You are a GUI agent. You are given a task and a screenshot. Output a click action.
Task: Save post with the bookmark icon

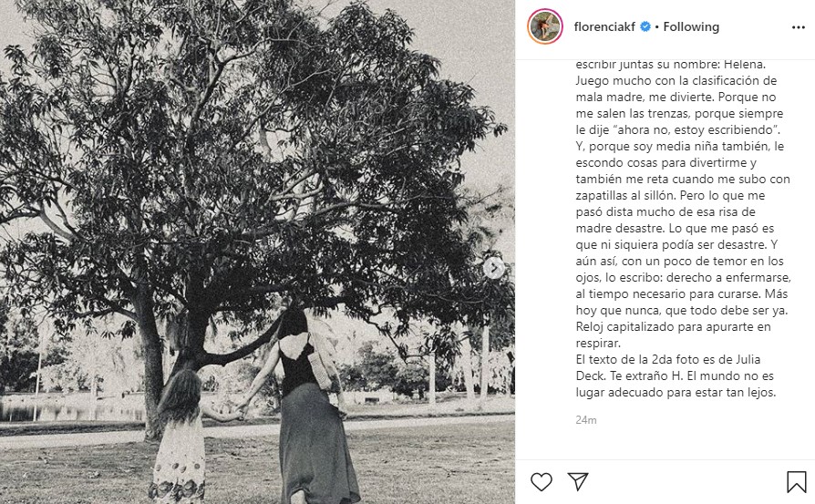tap(796, 481)
